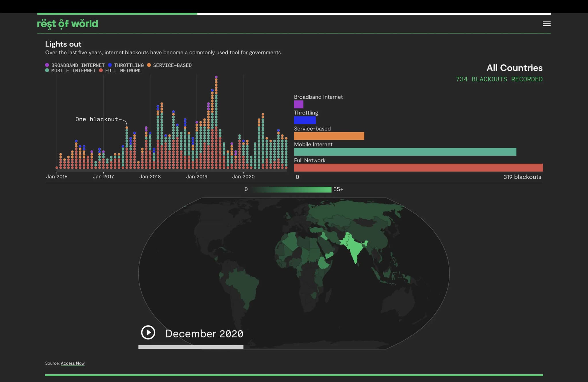588x382 pixels.
Task: Open the hamburger menu
Action: coord(546,24)
